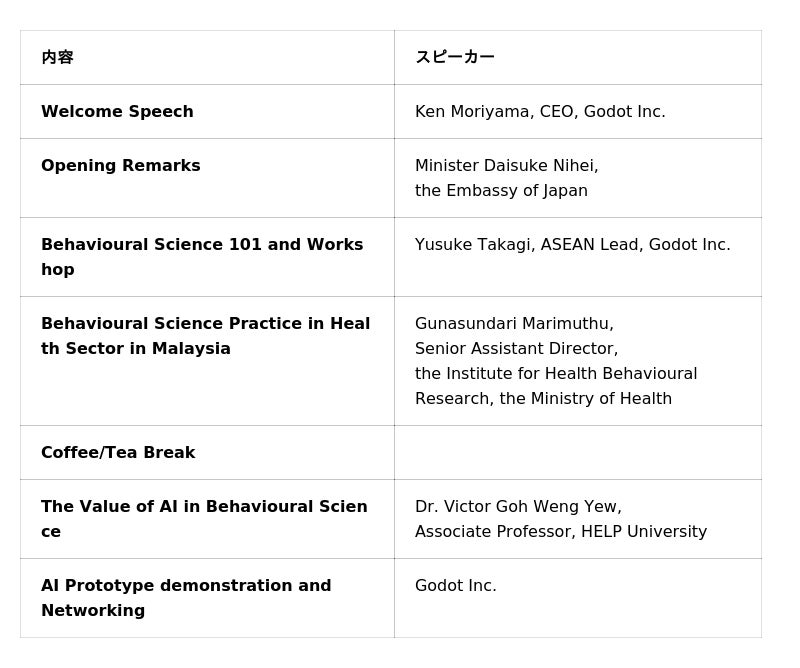Screen dimensions: 800x668
Task: Click the スピーカー column header
Action: click(455, 58)
